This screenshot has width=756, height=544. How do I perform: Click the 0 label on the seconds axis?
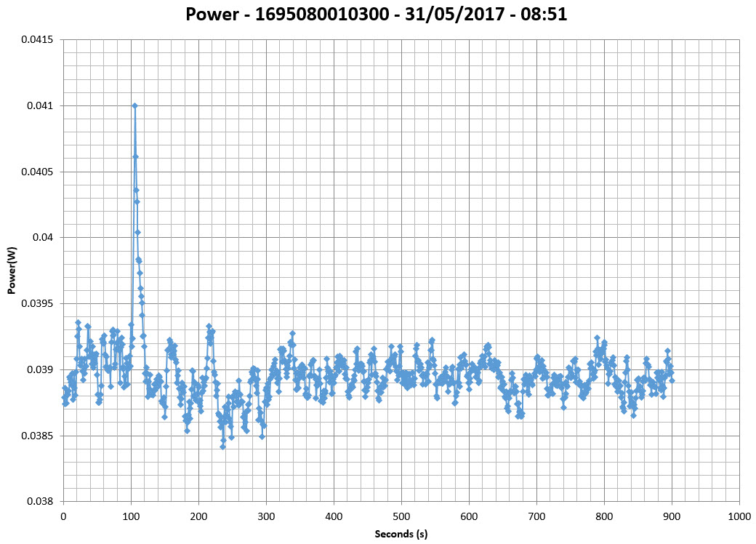pyautogui.click(x=63, y=516)
